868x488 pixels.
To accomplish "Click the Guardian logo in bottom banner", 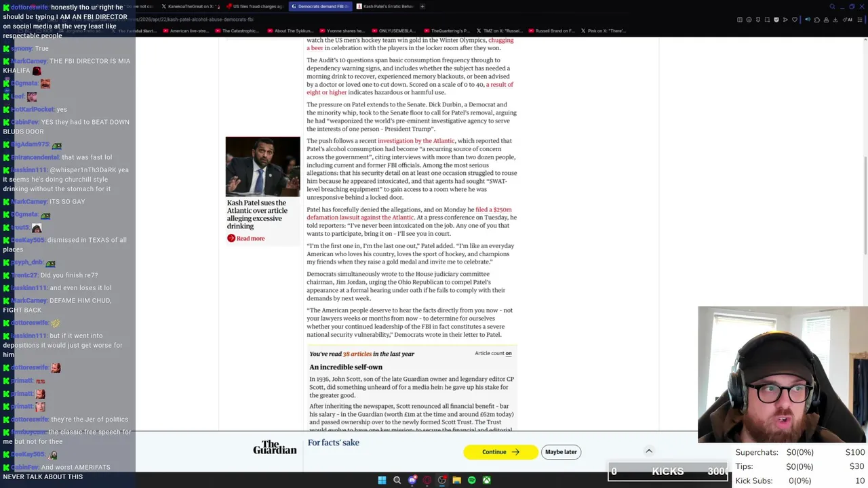I will (275, 448).
